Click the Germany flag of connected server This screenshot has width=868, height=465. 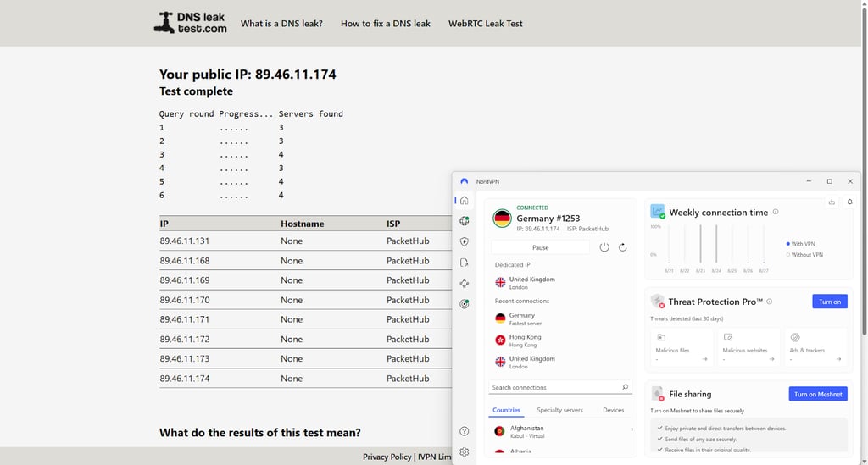[502, 219]
